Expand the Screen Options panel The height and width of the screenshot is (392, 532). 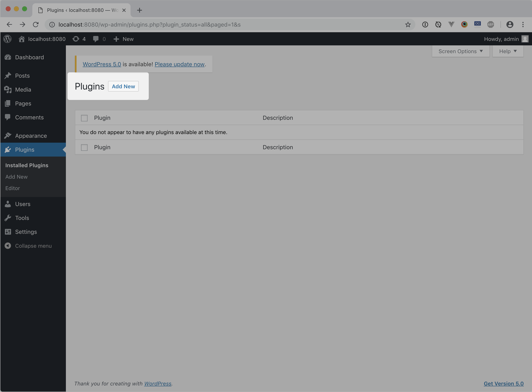click(461, 51)
